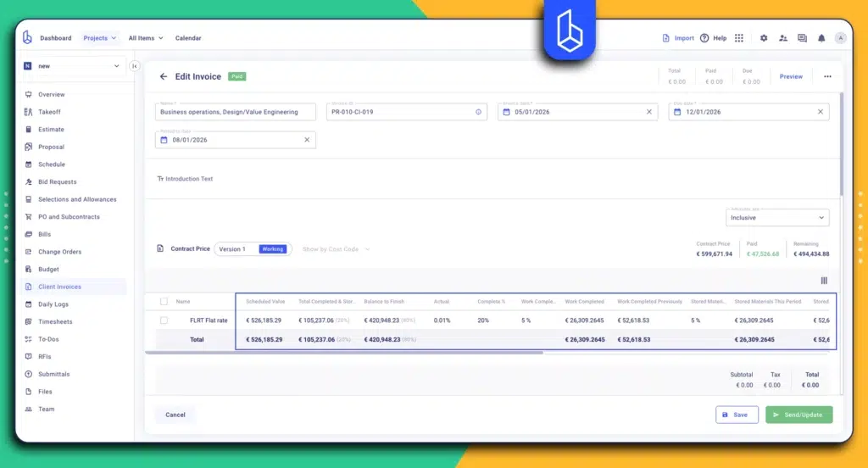Viewport: 868px width, 468px height.
Task: Open PO and Subcontracts in sidebar
Action: click(69, 217)
